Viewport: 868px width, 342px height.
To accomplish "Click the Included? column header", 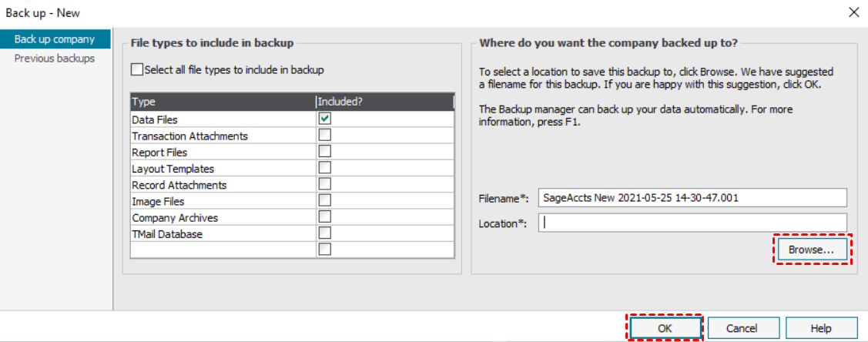I will (385, 102).
